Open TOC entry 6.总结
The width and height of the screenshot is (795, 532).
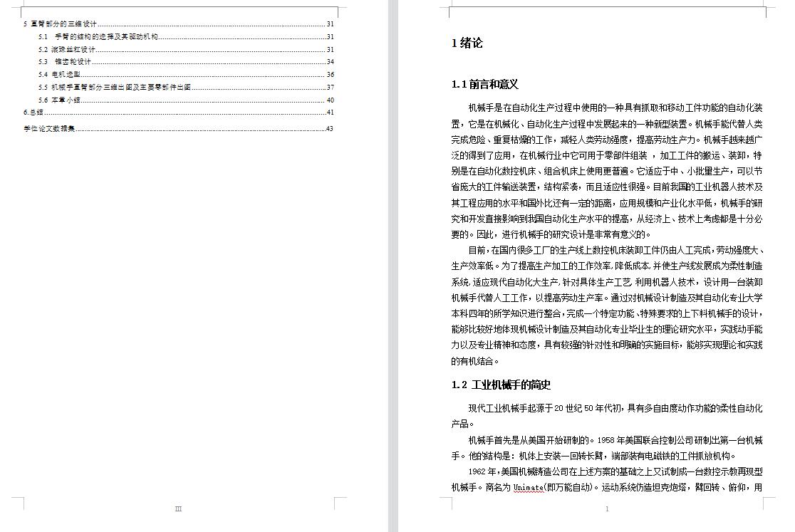pos(33,113)
